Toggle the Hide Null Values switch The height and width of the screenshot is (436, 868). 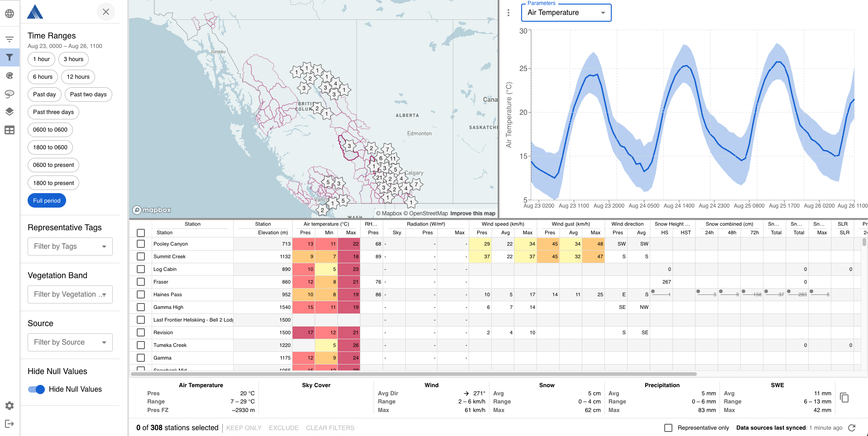pyautogui.click(x=37, y=389)
